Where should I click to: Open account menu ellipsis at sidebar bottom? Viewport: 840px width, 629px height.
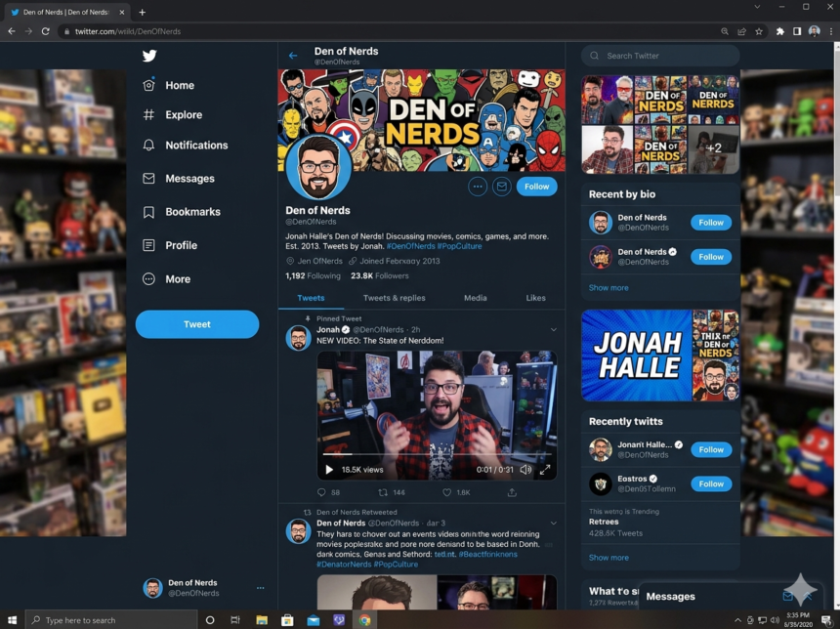pos(261,588)
